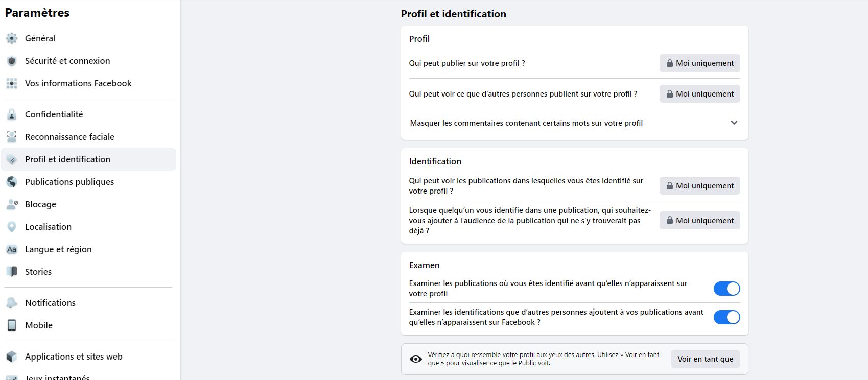The image size is (868, 380).
Task: Change who can see others' posts on your profile
Action: pos(699,94)
